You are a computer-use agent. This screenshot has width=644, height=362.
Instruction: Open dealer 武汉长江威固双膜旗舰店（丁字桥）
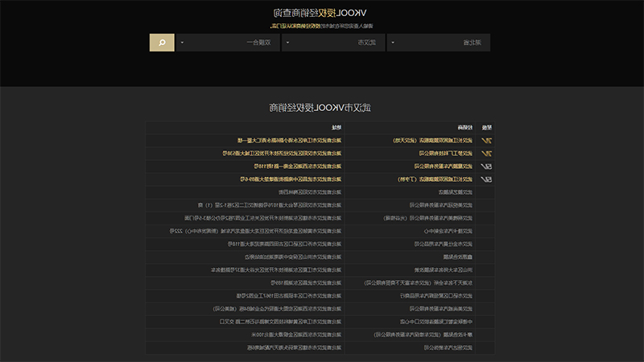435,179
